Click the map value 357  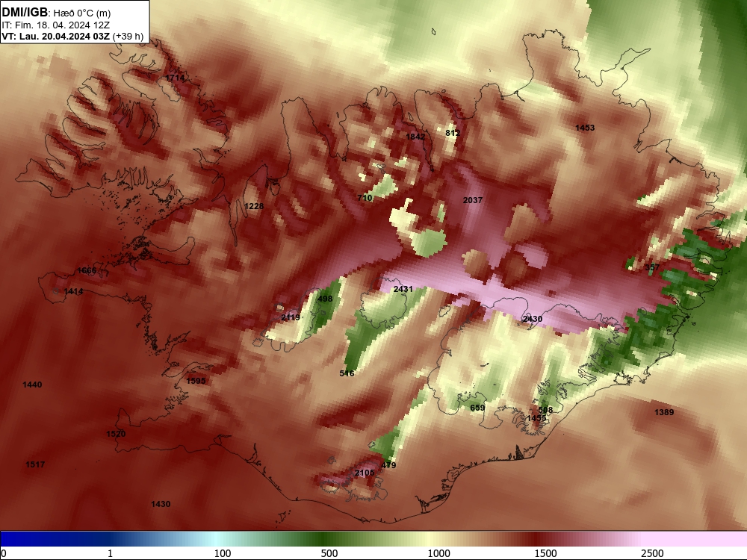(652, 267)
